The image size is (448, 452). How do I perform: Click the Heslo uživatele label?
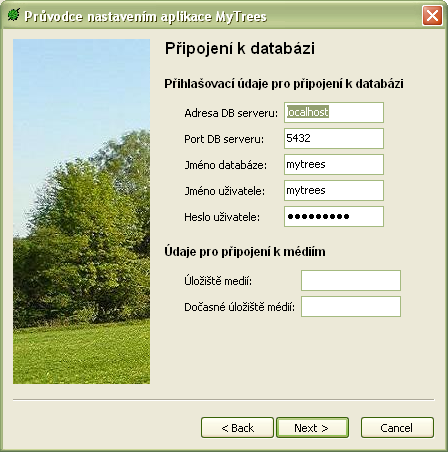pos(222,217)
